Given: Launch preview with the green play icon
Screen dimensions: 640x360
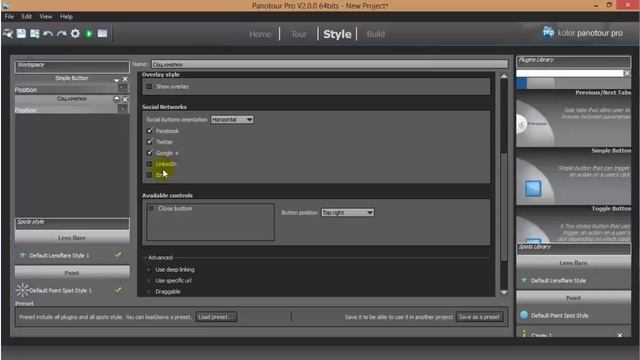Looking at the screenshot, I should (x=89, y=33).
